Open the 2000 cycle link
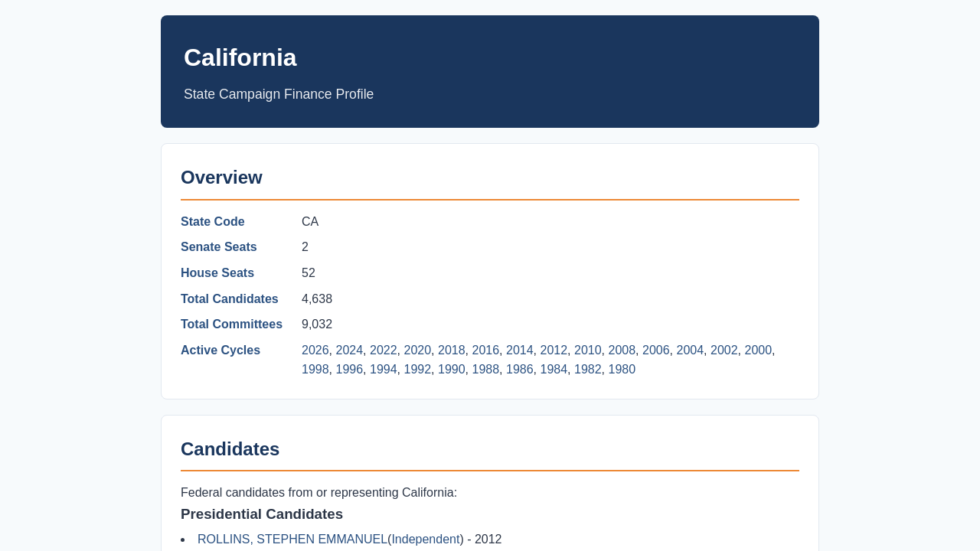Image resolution: width=980 pixels, height=551 pixels. pyautogui.click(x=758, y=350)
